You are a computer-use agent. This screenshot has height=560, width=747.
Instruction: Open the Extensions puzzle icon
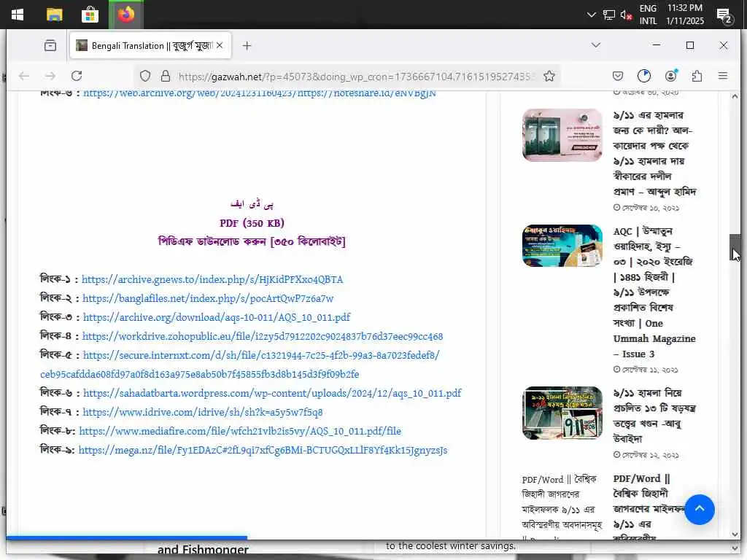tap(697, 76)
